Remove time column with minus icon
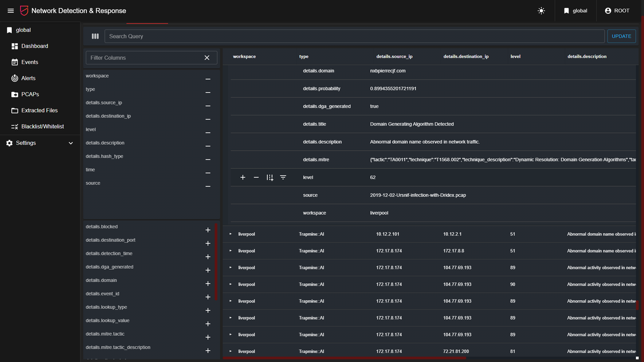The width and height of the screenshot is (644, 362). [208, 173]
